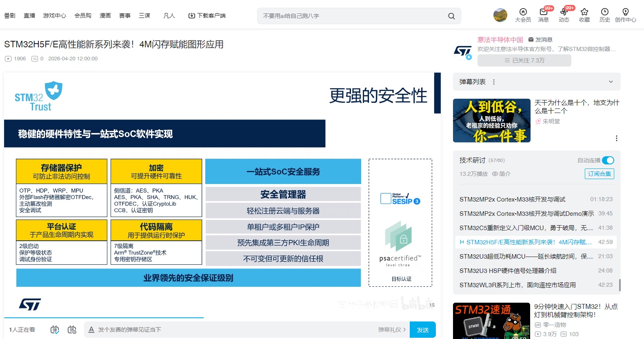Play the STM32U3 HSP硬件信号处理器介绍 episode
This screenshot has width=644, height=339.
[536, 270]
